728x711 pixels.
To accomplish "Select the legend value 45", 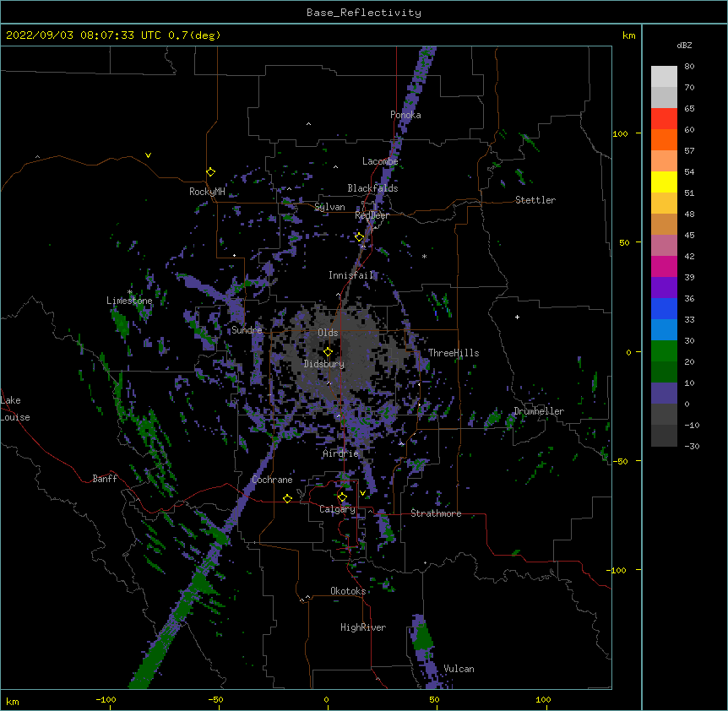I will [x=689, y=236].
